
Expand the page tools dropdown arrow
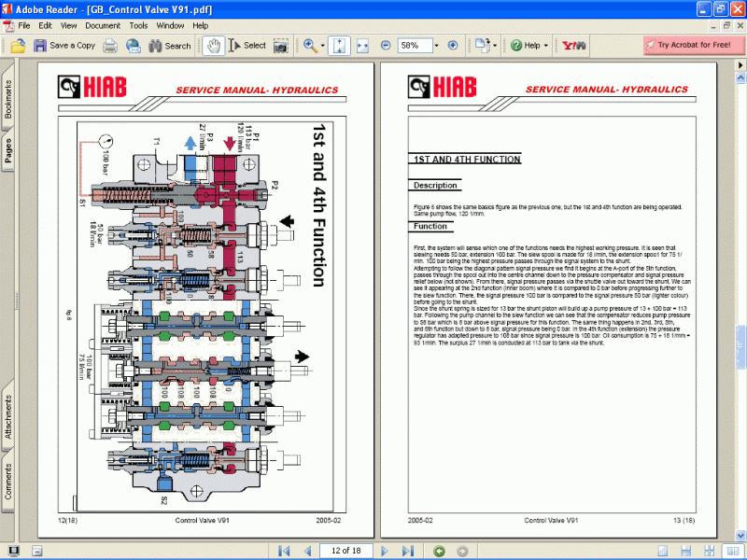(x=495, y=46)
